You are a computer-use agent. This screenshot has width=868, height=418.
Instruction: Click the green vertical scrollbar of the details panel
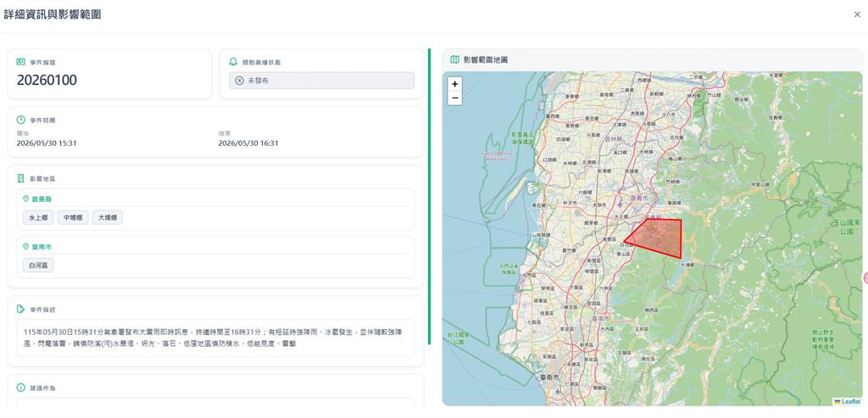point(429,197)
